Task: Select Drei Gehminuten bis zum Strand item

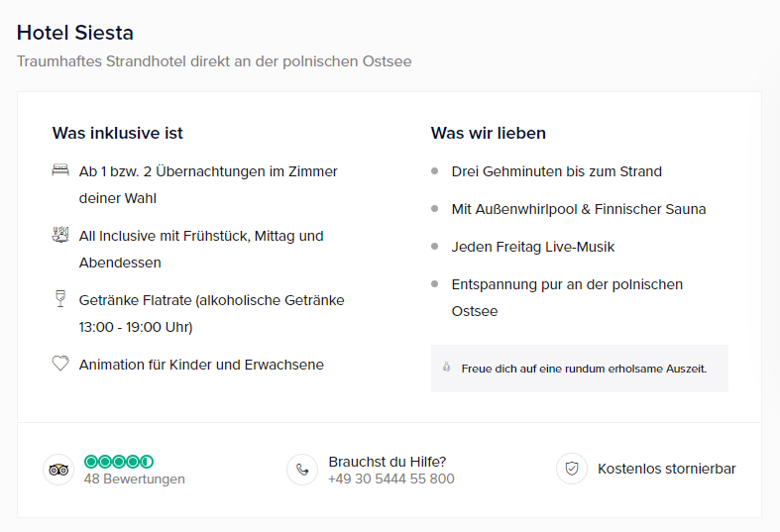Action: (557, 171)
